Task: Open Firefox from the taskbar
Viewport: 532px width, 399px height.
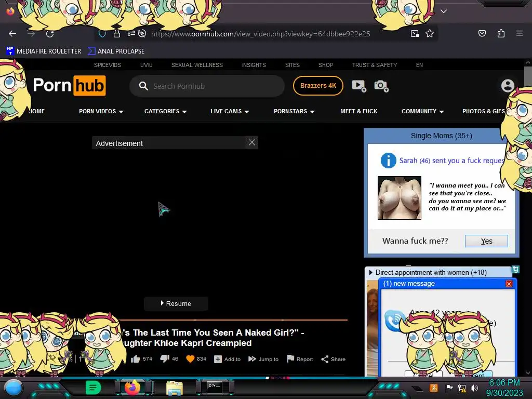Action: pos(132,388)
